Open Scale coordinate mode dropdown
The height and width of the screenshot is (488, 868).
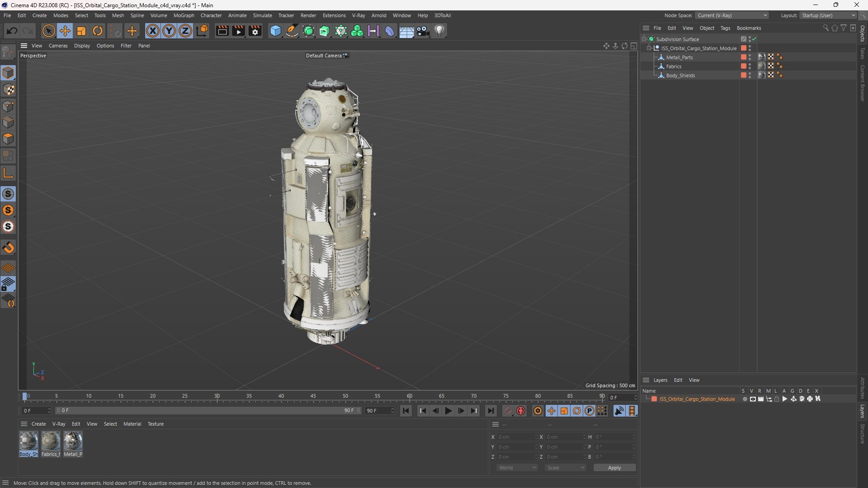566,468
